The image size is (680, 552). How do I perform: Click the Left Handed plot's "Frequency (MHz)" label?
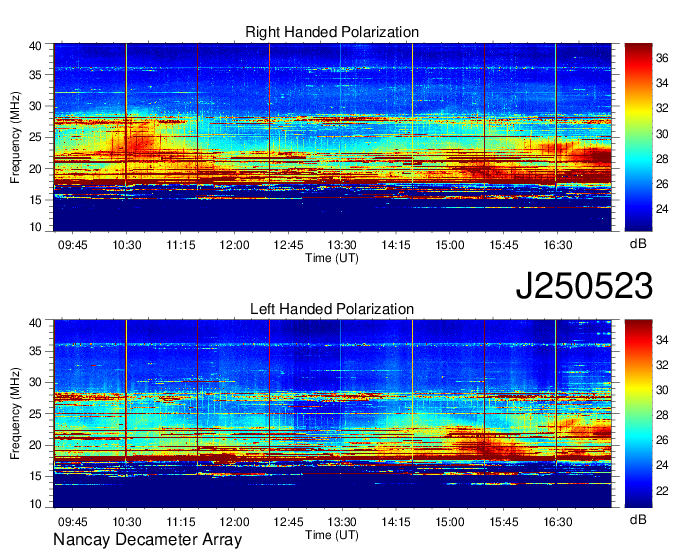[15, 414]
